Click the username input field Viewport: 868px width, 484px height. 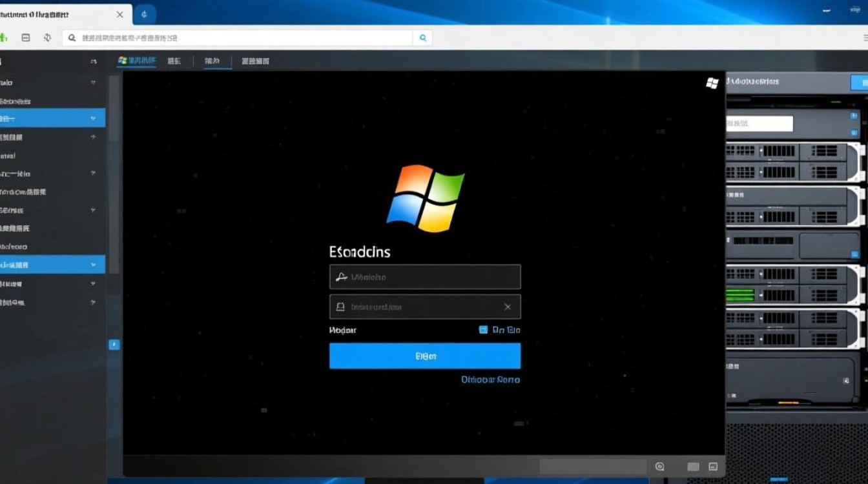[425, 277]
